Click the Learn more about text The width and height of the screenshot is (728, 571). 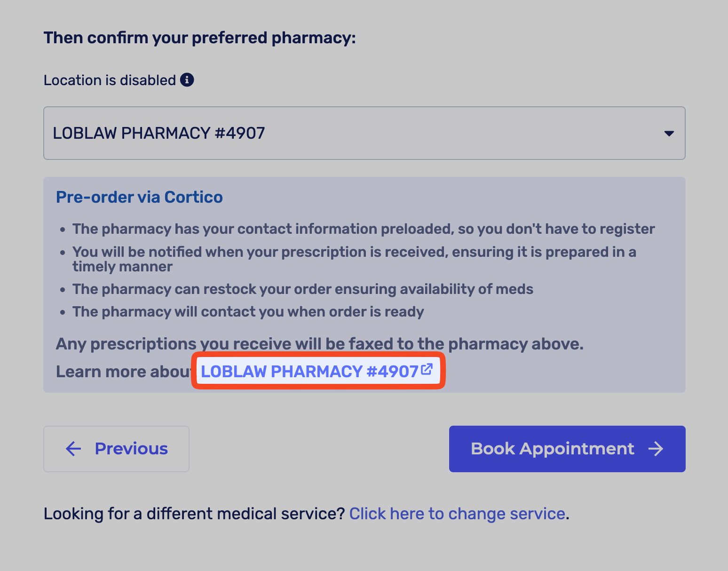point(123,372)
